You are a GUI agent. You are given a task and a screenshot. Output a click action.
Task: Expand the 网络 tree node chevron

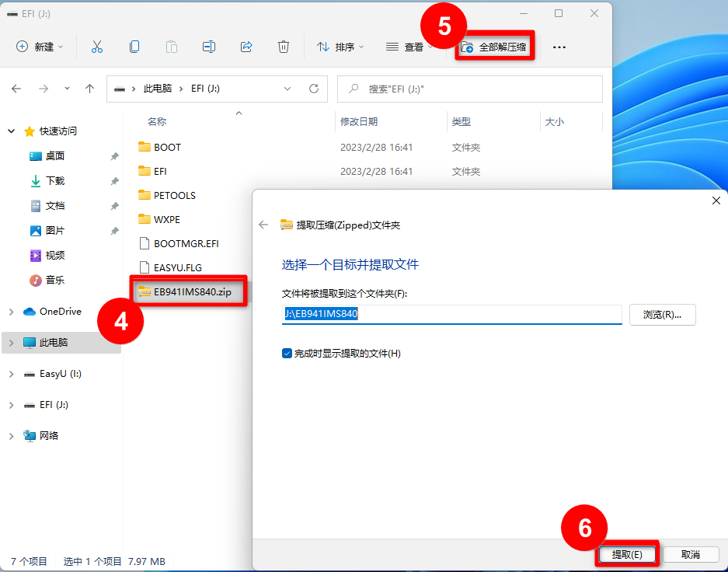click(x=11, y=436)
